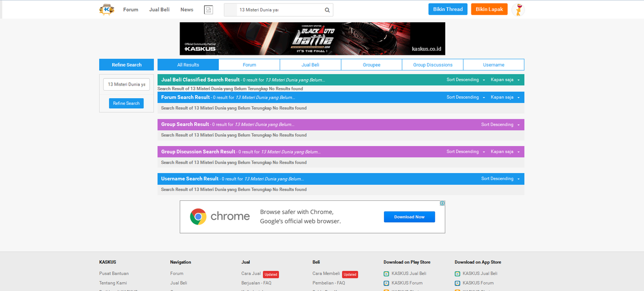The image size is (644, 291).
Task: Switch to the Group Discussions tab
Action: coord(433,64)
